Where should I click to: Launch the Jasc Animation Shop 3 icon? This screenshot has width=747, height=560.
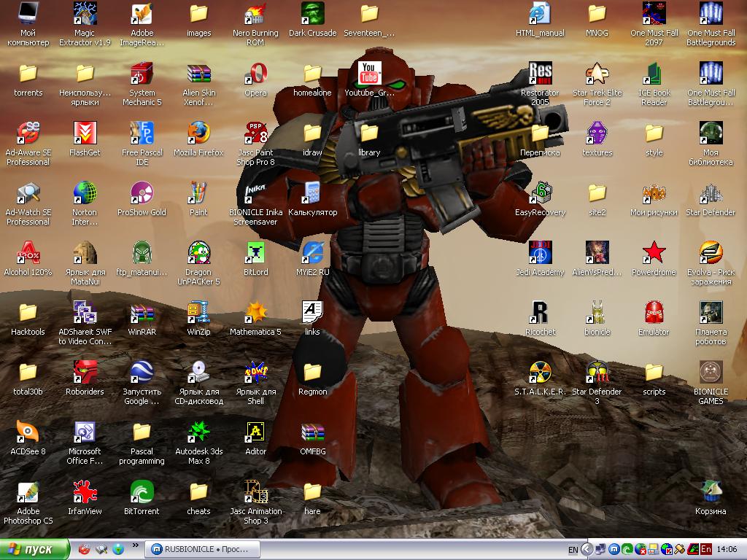click(255, 491)
